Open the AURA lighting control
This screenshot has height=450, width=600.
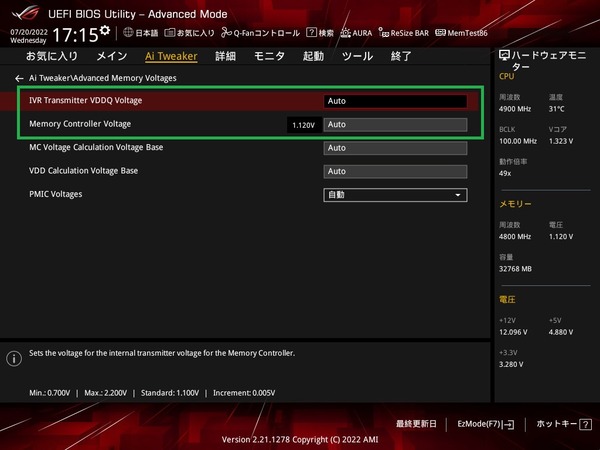pyautogui.click(x=356, y=33)
